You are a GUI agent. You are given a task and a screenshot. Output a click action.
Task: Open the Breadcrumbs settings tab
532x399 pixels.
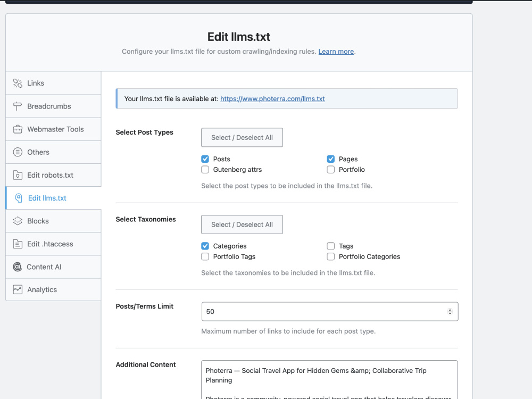point(53,106)
